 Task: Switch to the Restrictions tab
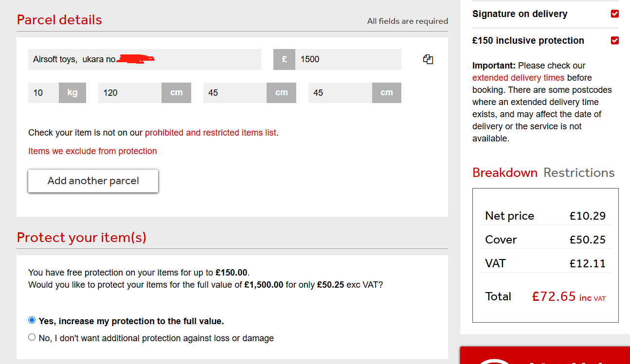point(579,173)
